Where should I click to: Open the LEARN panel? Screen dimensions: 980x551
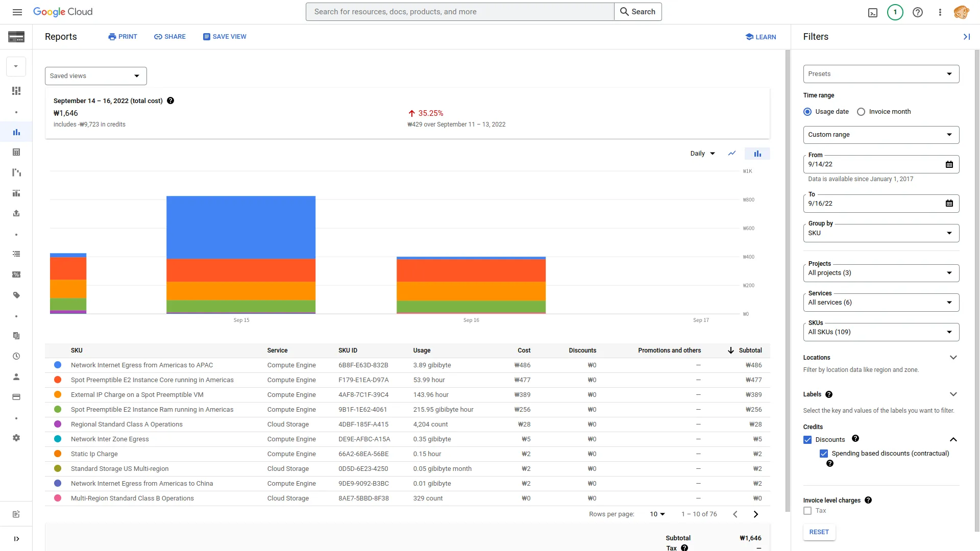[761, 37]
